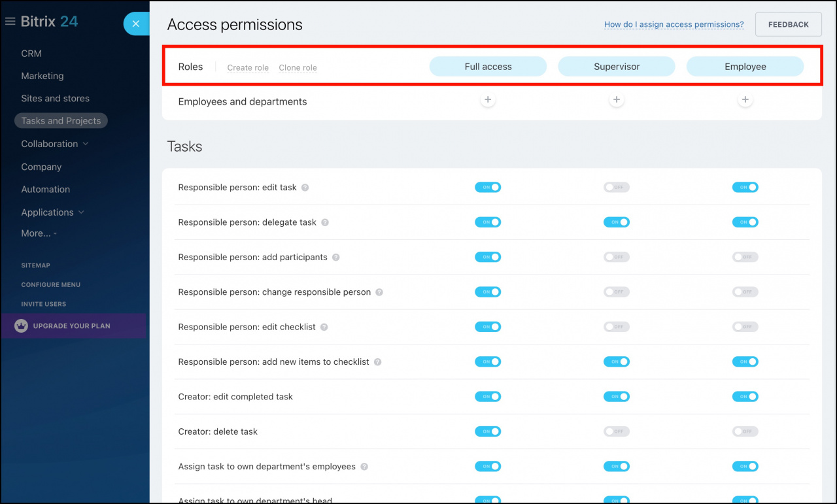Click the crown icon on Upgrade Your Plan
This screenshot has height=504, width=837.
point(21,326)
